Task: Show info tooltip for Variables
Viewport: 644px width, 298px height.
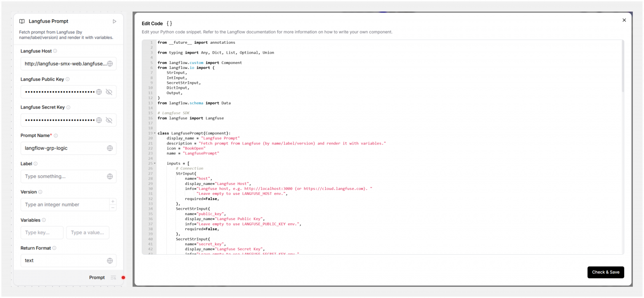Action: pos(44,220)
